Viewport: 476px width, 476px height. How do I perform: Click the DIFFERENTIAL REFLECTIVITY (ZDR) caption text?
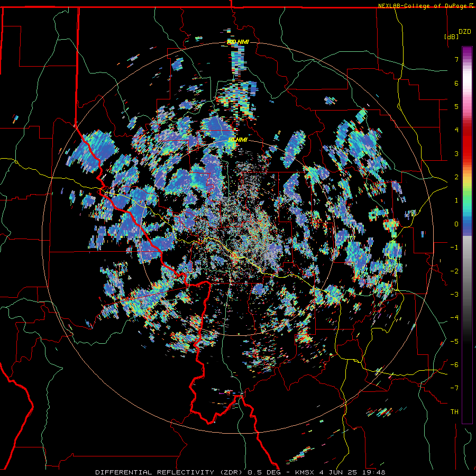coord(169,472)
